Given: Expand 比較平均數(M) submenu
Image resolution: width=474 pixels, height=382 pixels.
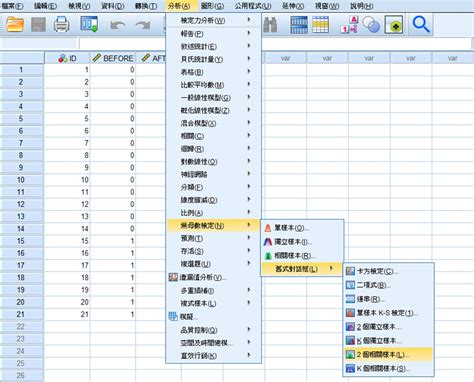Looking at the screenshot, I should 213,85.
